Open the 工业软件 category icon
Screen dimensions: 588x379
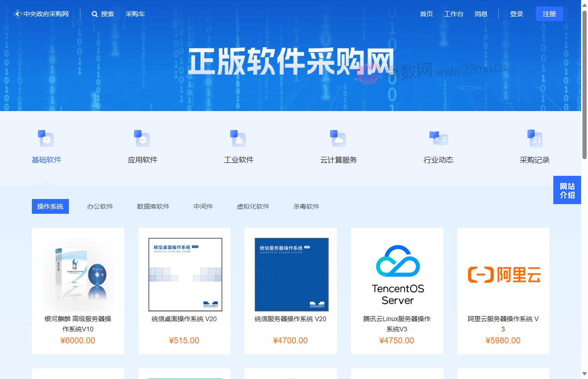point(239,138)
